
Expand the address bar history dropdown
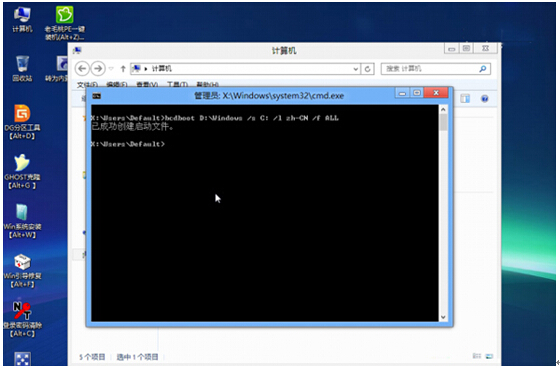click(356, 69)
